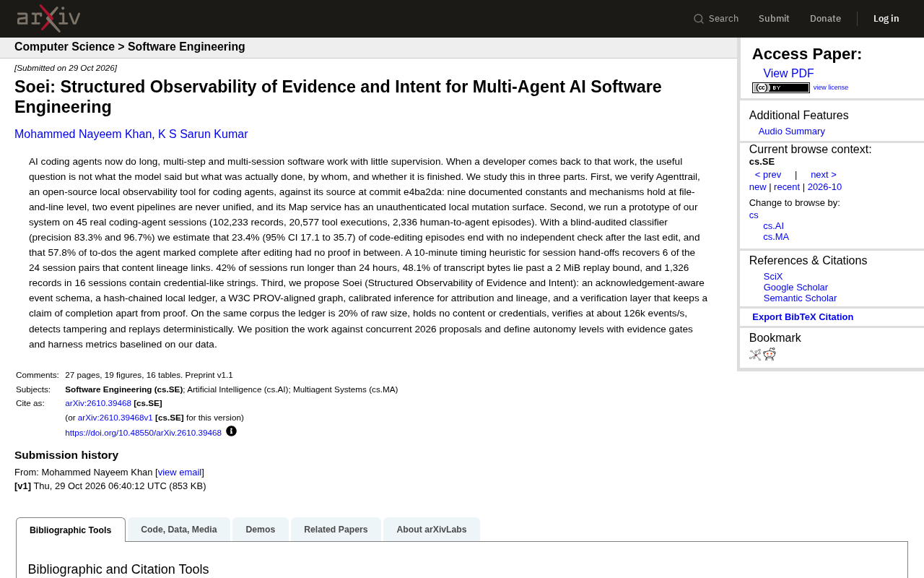Open Google Scholar link
The width and height of the screenshot is (924, 578).
point(796,288)
